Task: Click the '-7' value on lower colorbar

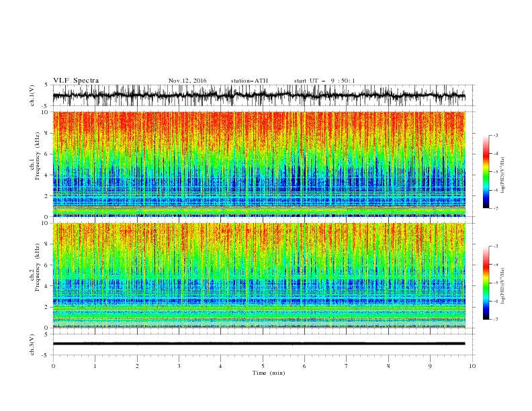Action: click(x=495, y=320)
